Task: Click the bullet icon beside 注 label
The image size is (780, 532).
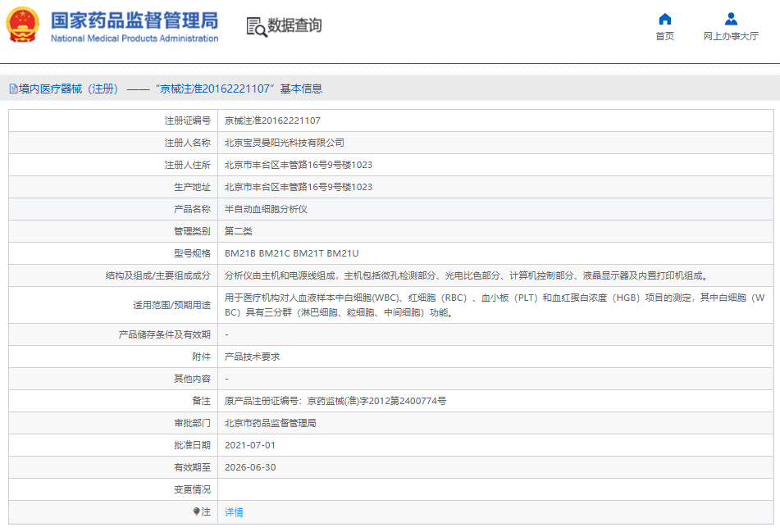Action: pyautogui.click(x=197, y=512)
